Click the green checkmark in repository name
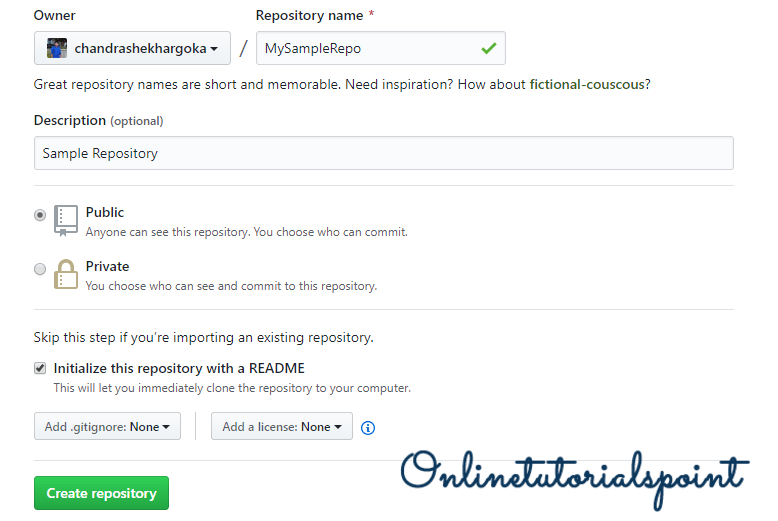The height and width of the screenshot is (521, 778). [x=488, y=48]
